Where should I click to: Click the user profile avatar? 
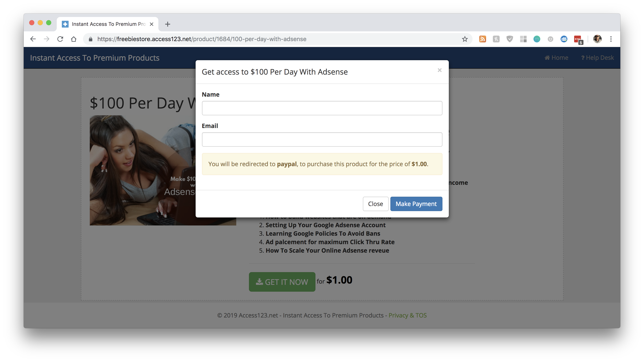[597, 39]
